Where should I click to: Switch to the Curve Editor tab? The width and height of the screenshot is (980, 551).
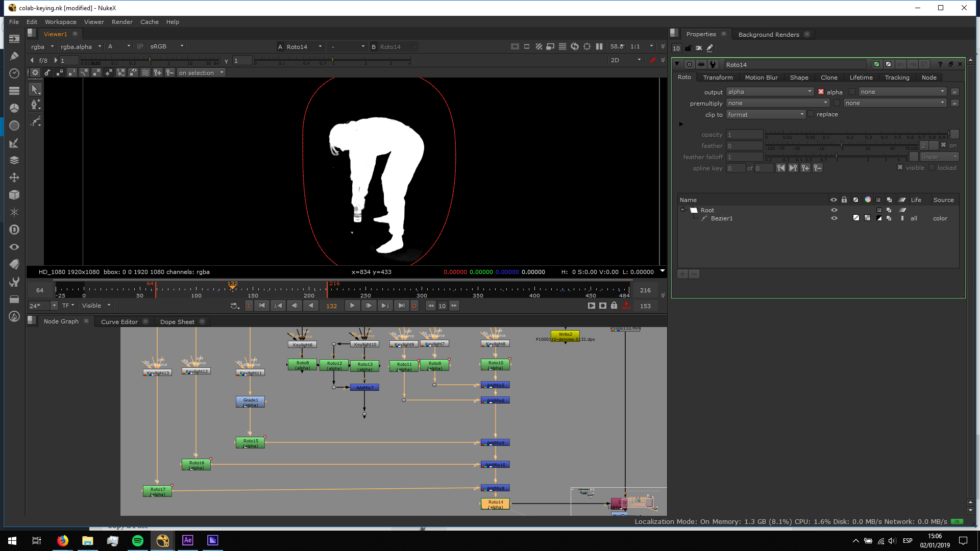point(119,322)
